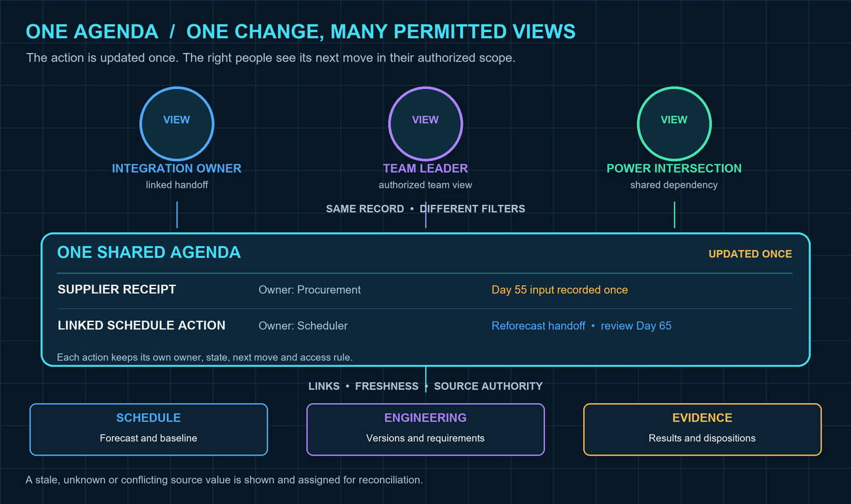Click the 'linked handoff' caption
Screen dimensions: 851x504
(177, 185)
